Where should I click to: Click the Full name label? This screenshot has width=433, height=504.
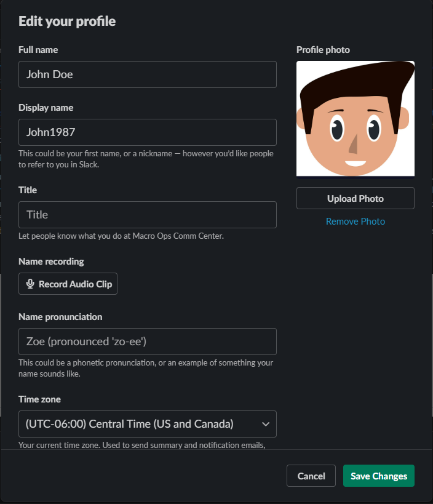38,50
